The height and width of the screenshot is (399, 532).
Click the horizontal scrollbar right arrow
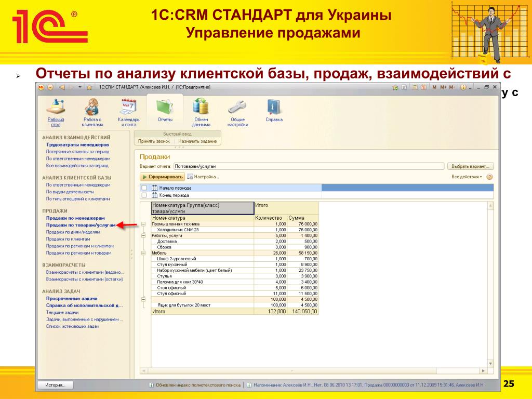(x=484, y=371)
